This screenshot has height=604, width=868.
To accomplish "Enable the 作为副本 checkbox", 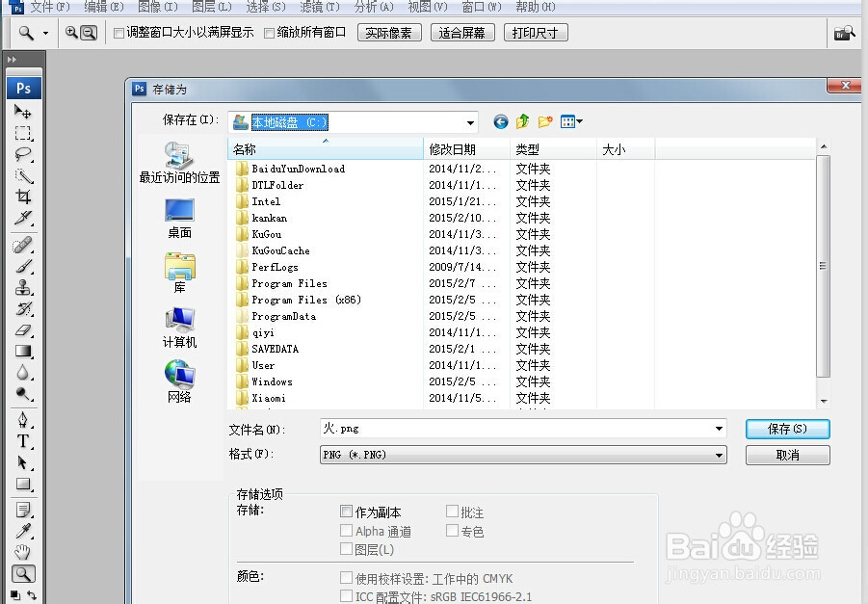I will pos(345,512).
